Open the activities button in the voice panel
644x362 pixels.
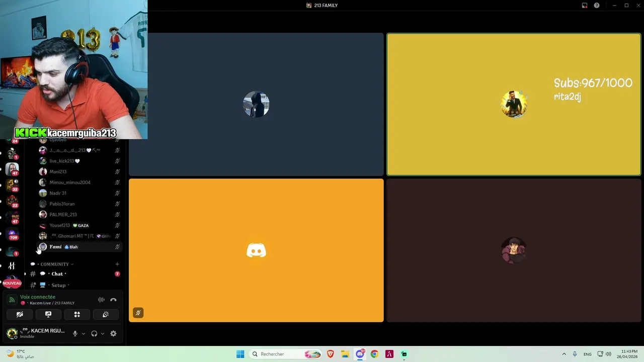click(x=77, y=314)
